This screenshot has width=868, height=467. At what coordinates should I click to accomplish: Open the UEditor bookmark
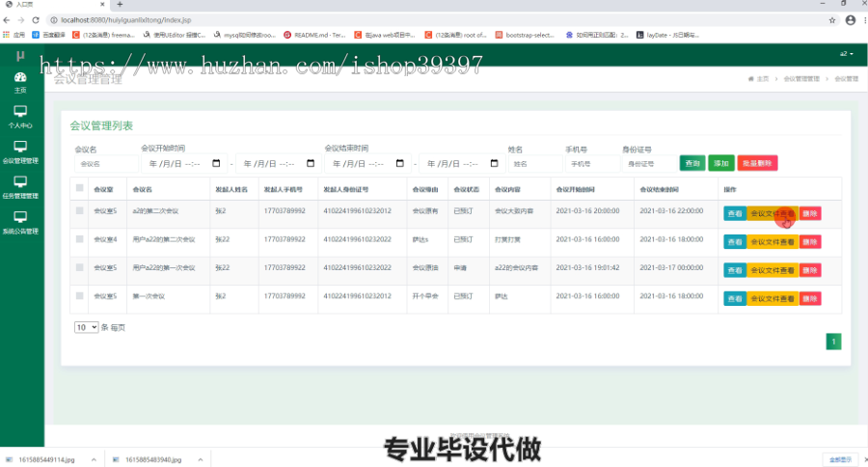click(x=174, y=35)
